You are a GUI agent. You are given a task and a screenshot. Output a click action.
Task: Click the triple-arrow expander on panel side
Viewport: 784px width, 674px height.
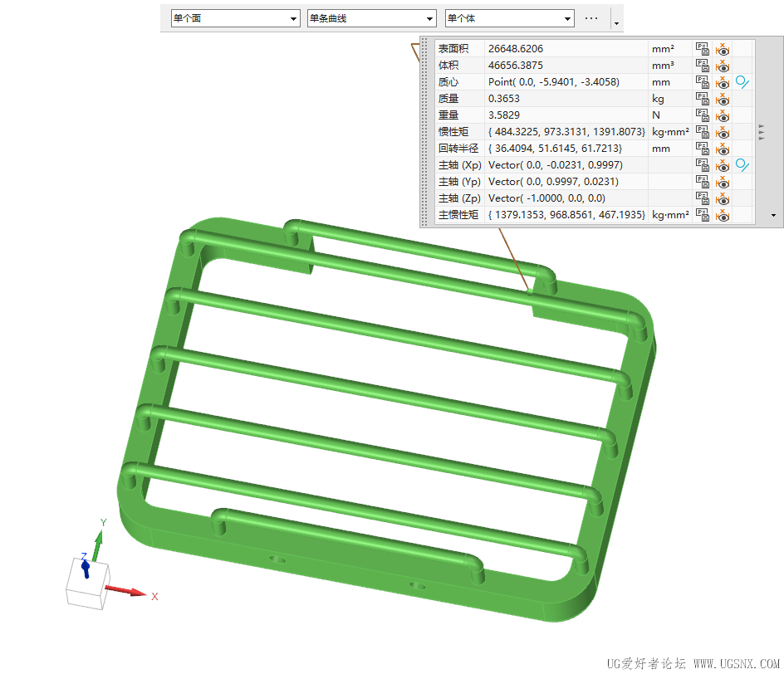pos(762,132)
